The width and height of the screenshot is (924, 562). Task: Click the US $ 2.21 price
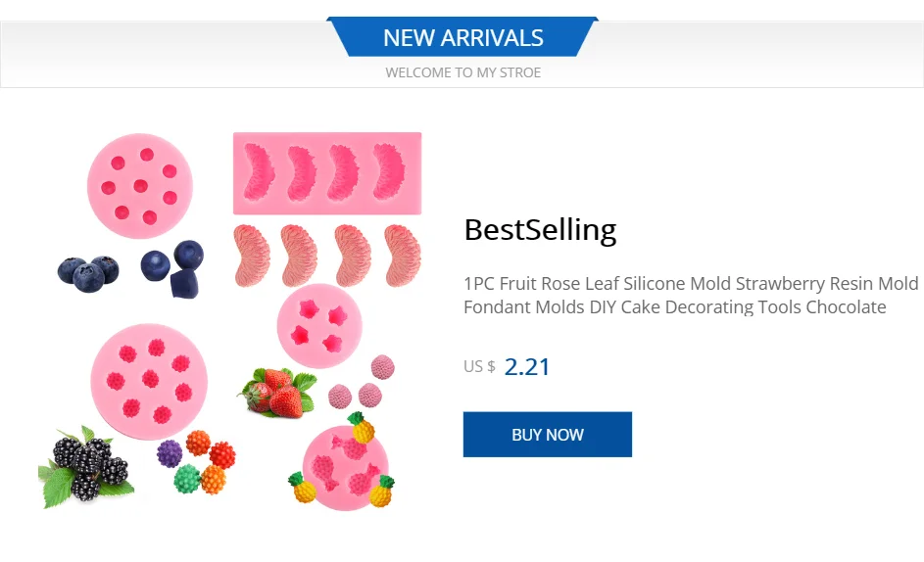(x=507, y=367)
